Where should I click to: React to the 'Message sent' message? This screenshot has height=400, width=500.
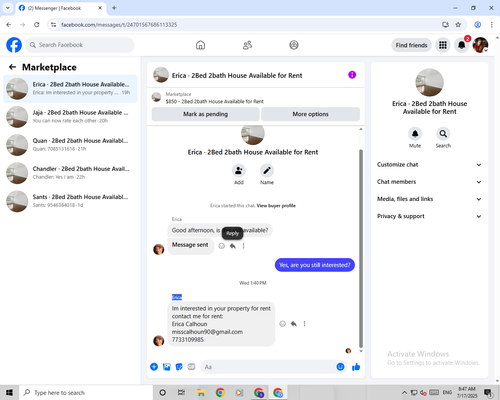[x=221, y=246]
